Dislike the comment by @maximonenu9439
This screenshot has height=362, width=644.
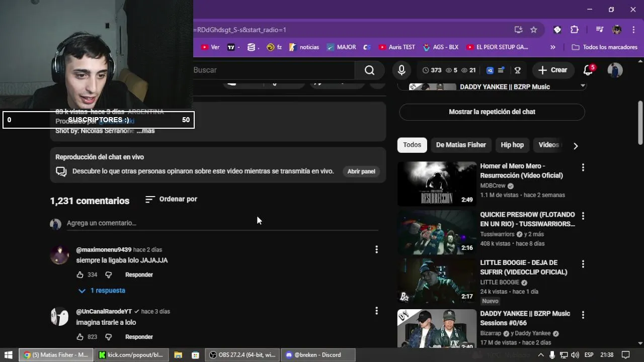(108, 275)
